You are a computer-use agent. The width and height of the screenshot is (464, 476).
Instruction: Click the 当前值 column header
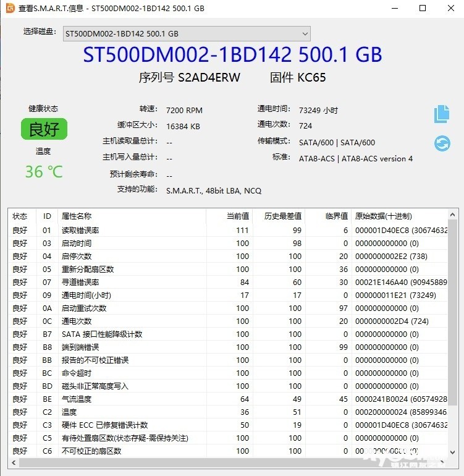tap(238, 216)
